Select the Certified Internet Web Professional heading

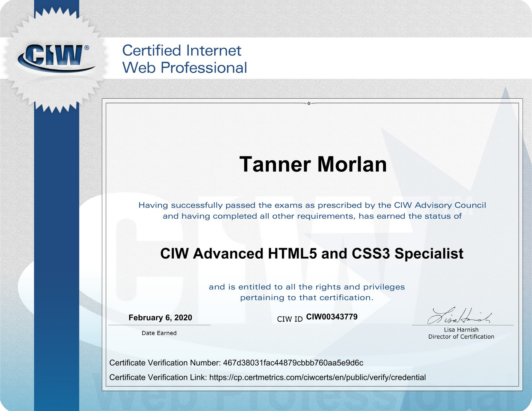[184, 59]
